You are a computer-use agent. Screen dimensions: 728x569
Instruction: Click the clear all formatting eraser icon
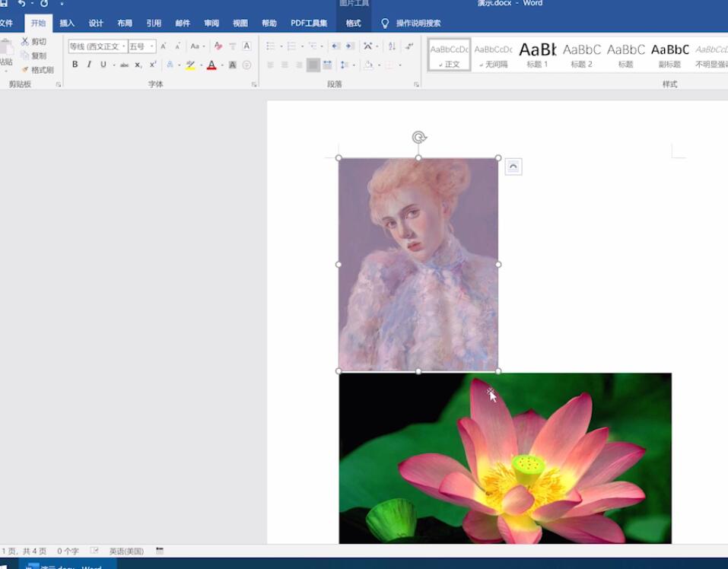coord(218,46)
